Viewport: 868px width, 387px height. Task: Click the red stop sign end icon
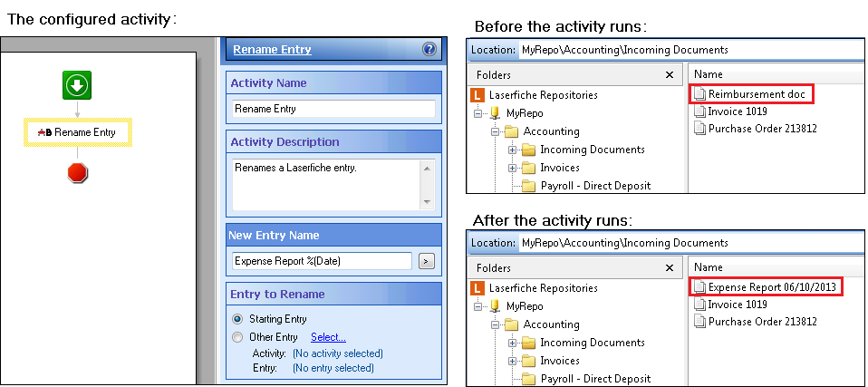click(77, 172)
